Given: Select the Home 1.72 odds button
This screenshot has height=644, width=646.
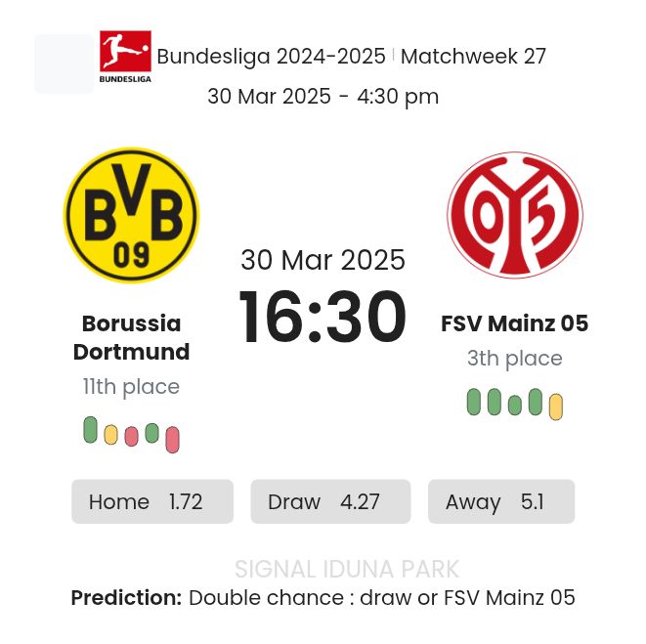Looking at the screenshot, I should click(x=151, y=501).
